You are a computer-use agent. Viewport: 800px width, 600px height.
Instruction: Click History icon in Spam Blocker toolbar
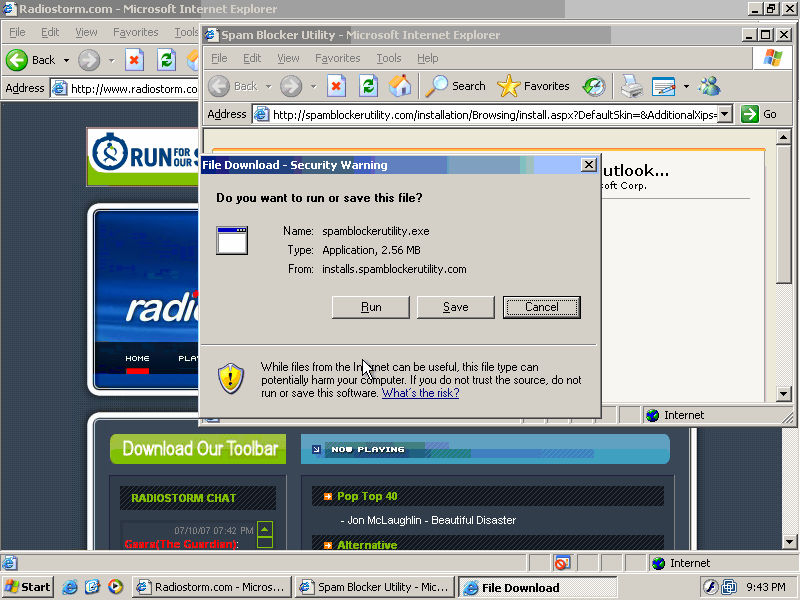(x=594, y=86)
